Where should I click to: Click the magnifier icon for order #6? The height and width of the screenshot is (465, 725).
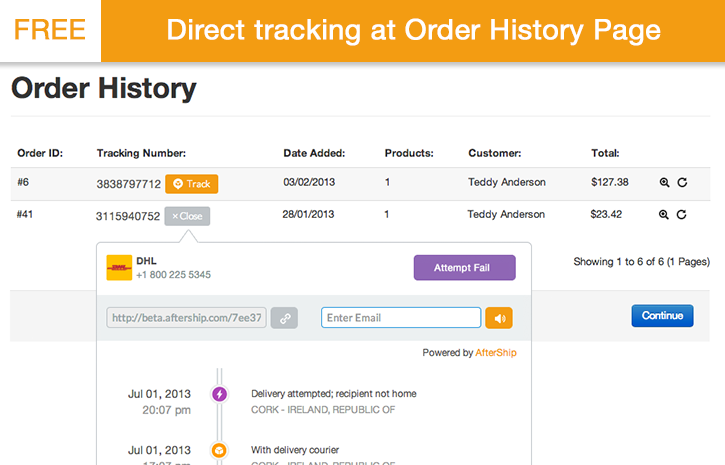point(664,183)
